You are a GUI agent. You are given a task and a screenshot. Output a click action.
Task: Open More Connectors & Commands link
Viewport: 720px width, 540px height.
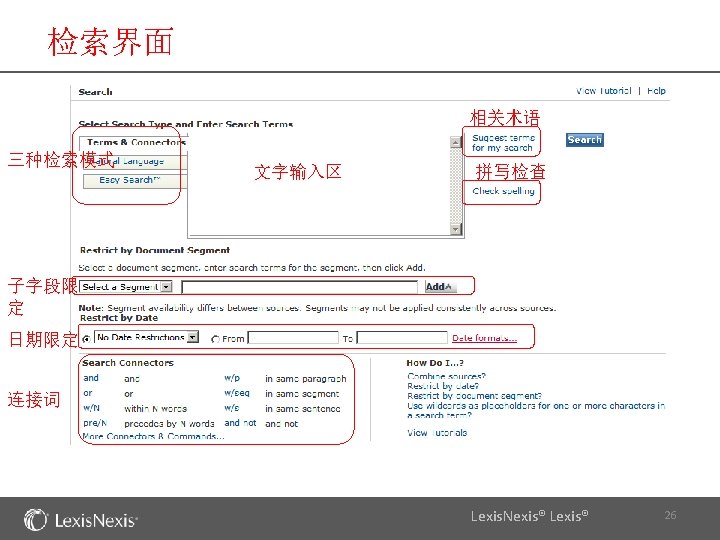tap(153, 436)
